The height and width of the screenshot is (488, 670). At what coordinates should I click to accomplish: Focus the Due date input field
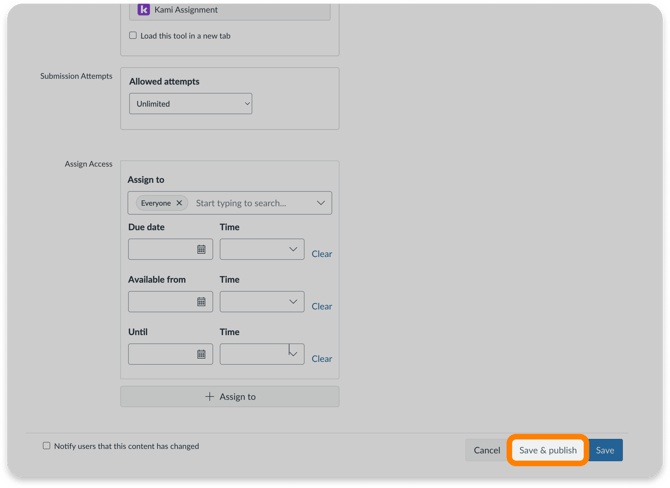pos(170,249)
